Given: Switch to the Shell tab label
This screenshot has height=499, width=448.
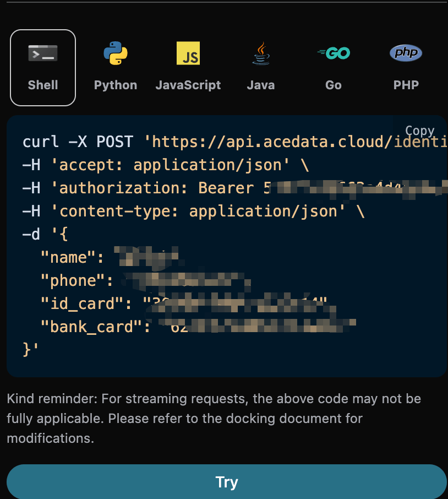Looking at the screenshot, I should pos(43,85).
